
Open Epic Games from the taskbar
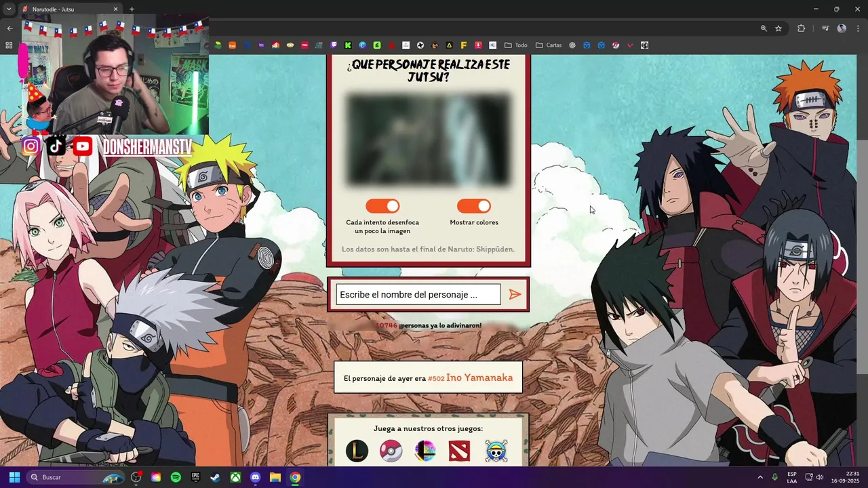(x=195, y=477)
